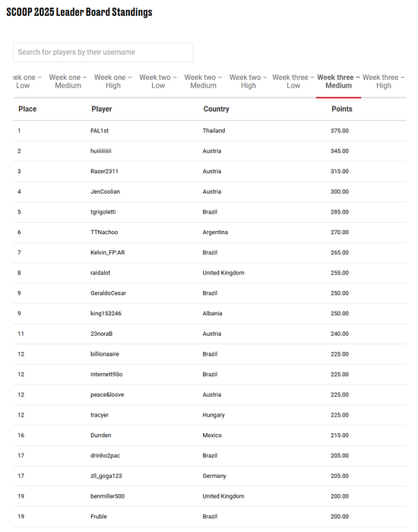Open the Week one – High tab

click(x=113, y=81)
